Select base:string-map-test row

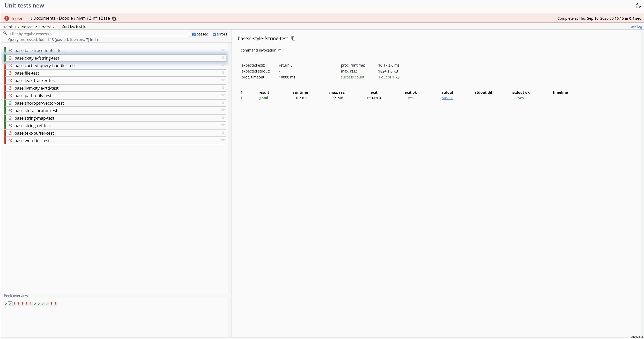click(115, 118)
